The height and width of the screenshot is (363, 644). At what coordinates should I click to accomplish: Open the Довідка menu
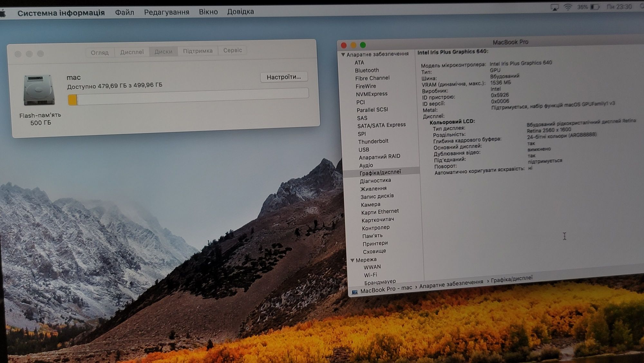click(241, 12)
